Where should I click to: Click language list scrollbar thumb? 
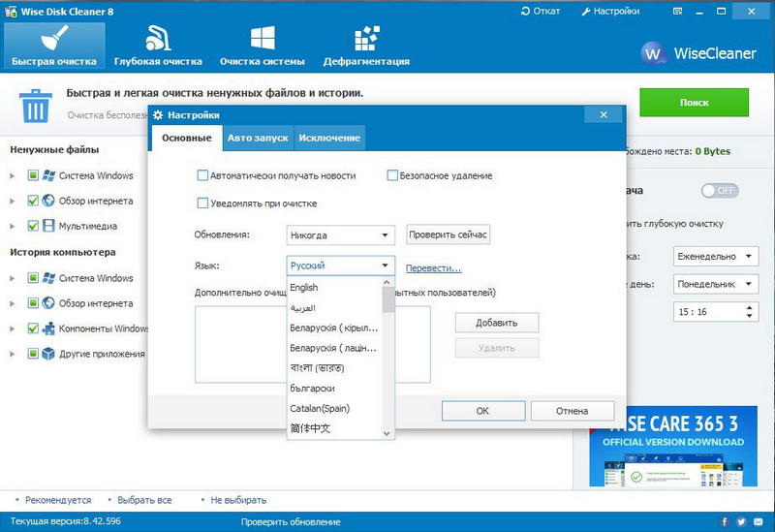pos(388,299)
